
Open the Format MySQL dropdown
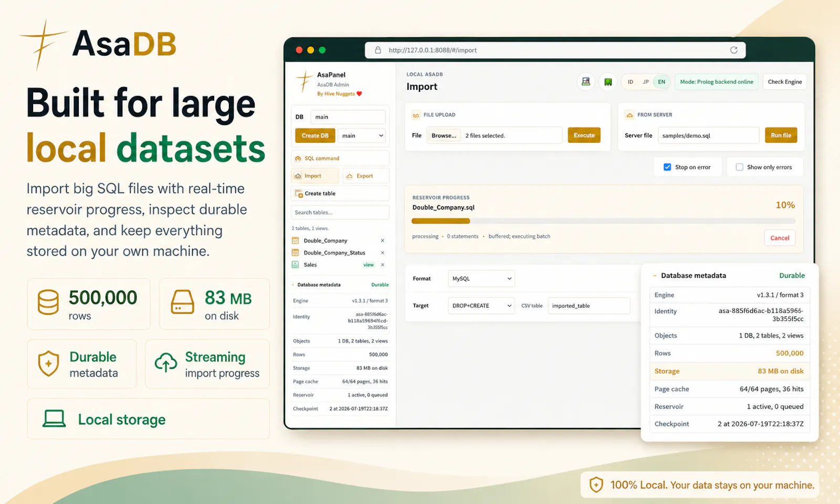point(481,279)
